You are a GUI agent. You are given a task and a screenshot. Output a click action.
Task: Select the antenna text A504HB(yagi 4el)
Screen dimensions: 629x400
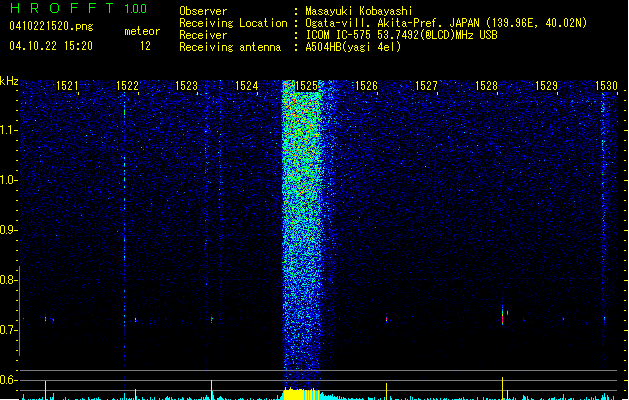pos(353,47)
